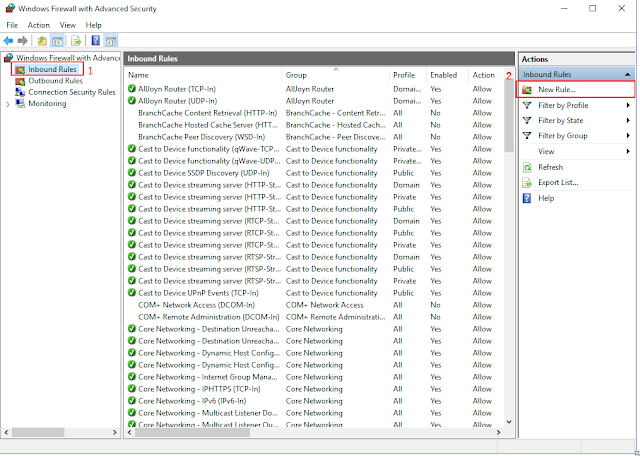Click the firewall icon in the title bar
The image size is (640, 456).
coord(10,8)
